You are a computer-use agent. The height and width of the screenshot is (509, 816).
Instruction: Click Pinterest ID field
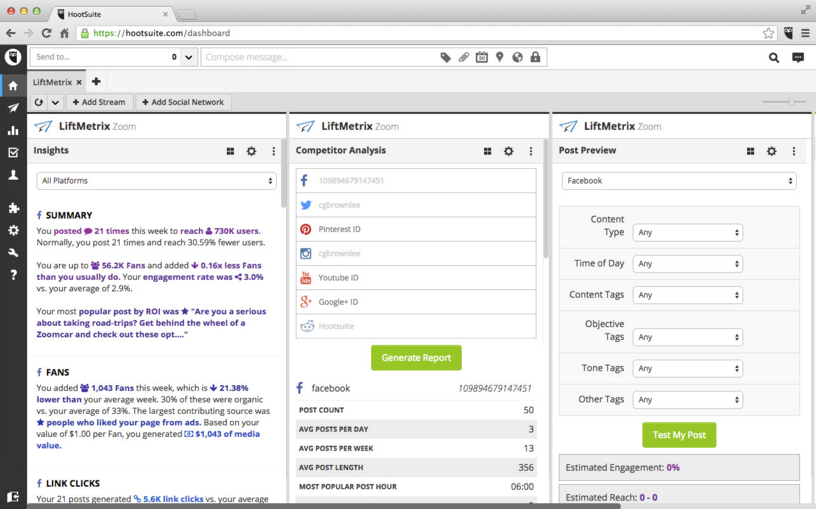[416, 229]
